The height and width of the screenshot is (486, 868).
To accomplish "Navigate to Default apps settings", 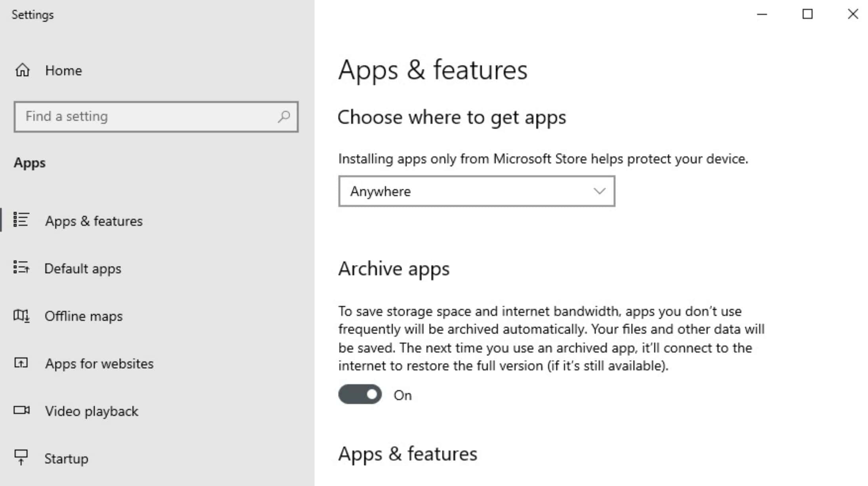I will (83, 268).
